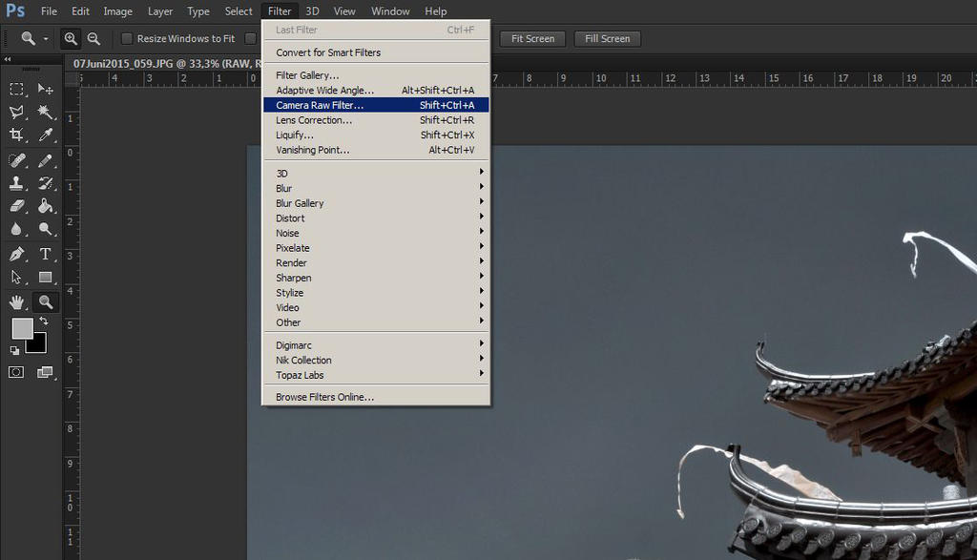Screen dimensions: 977x560
Task: Click the Fill Screen button
Action: point(607,39)
